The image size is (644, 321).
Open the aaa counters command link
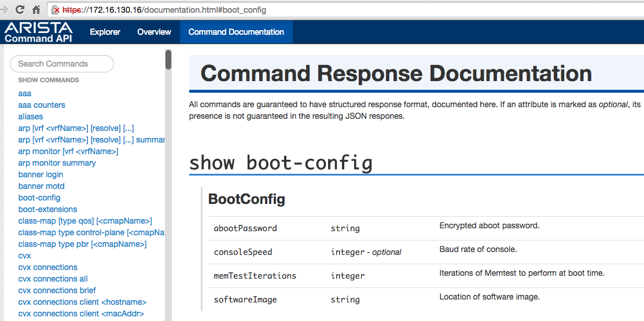point(42,105)
